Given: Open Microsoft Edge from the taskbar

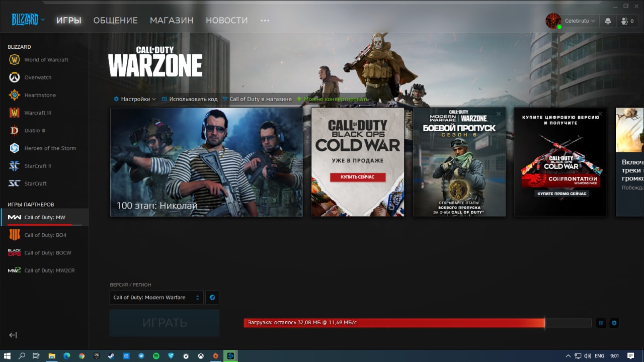Looking at the screenshot, I should click(66, 356).
